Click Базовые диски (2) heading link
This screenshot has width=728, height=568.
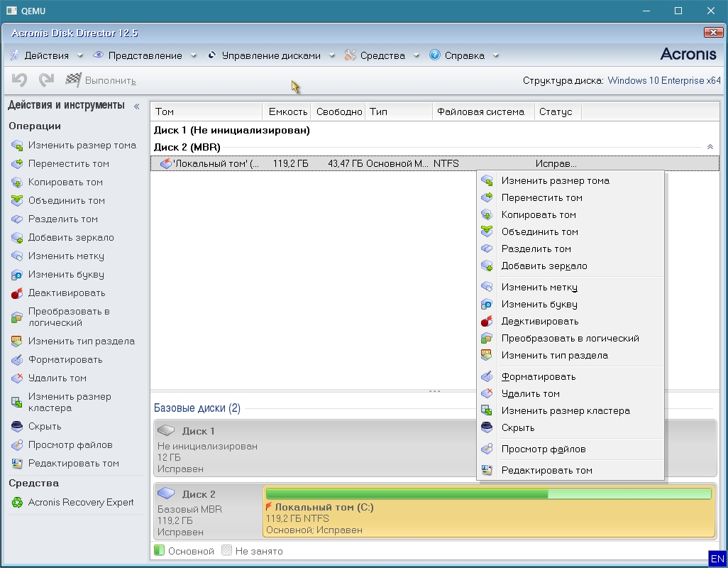click(197, 408)
